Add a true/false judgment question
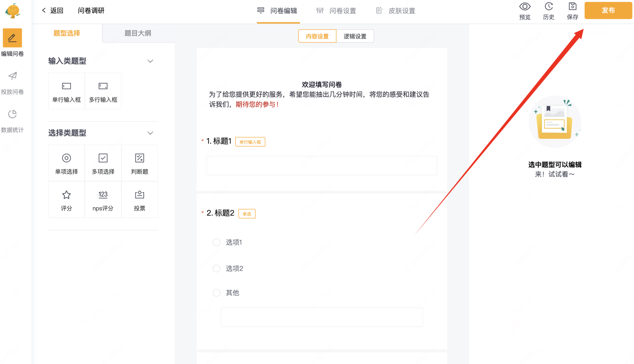The height and width of the screenshot is (364, 634). pos(139,163)
